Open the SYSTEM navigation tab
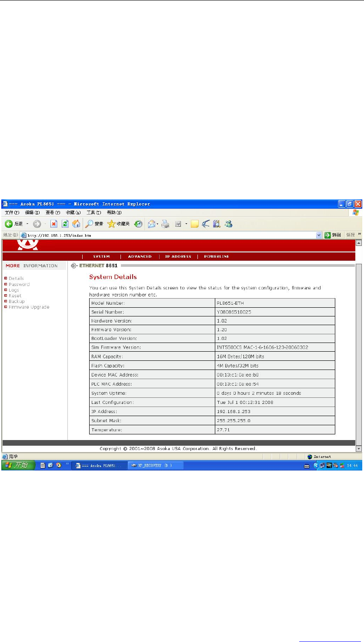 (x=101, y=257)
